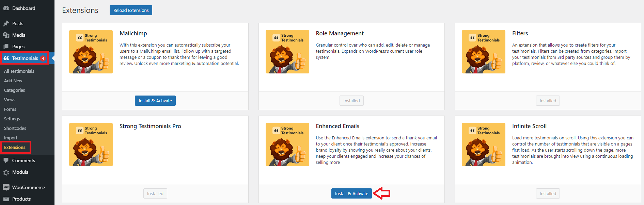
Task: Click Installed button under Infinite Scroll
Action: 548,193
